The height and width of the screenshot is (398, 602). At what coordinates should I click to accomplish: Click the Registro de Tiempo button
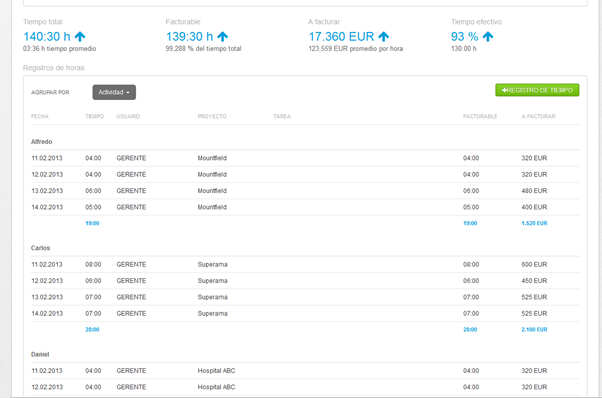[537, 90]
